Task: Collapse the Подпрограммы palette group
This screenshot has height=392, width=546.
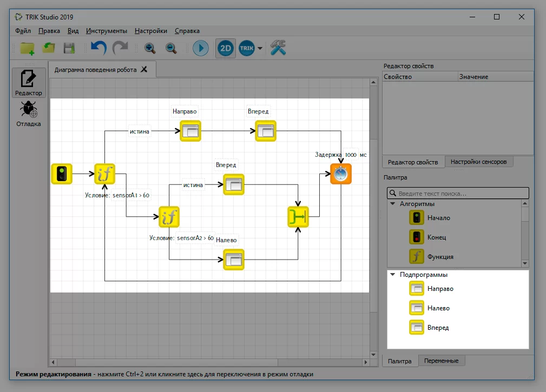Action: [x=393, y=275]
